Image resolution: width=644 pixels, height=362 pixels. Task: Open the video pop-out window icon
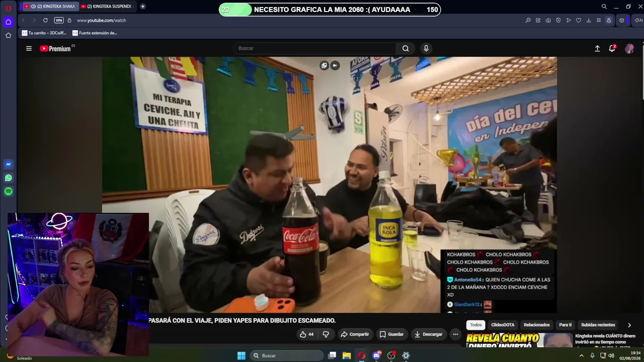pos(324,65)
